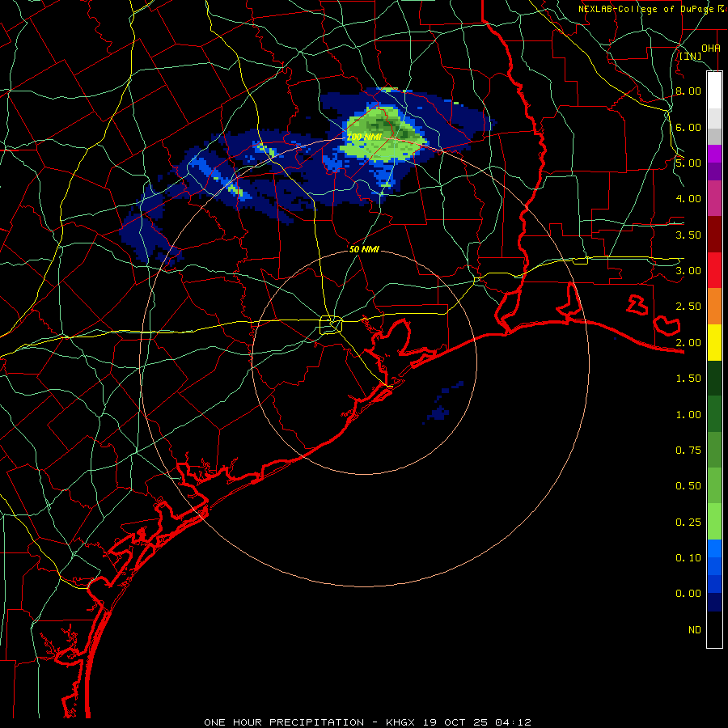This screenshot has height=728, width=728.
Task: Pick the bright red 3.00 legend swatch
Action: (714, 270)
